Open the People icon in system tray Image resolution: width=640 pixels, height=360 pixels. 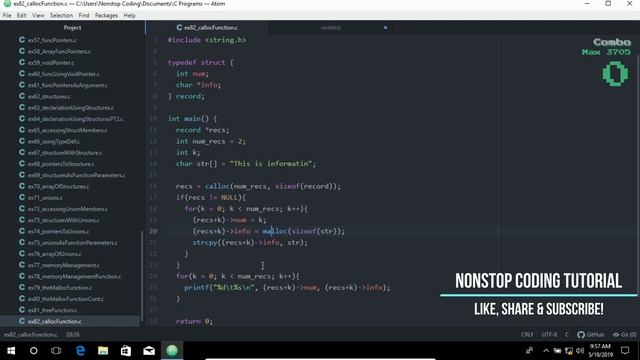pyautogui.click(x=529, y=351)
